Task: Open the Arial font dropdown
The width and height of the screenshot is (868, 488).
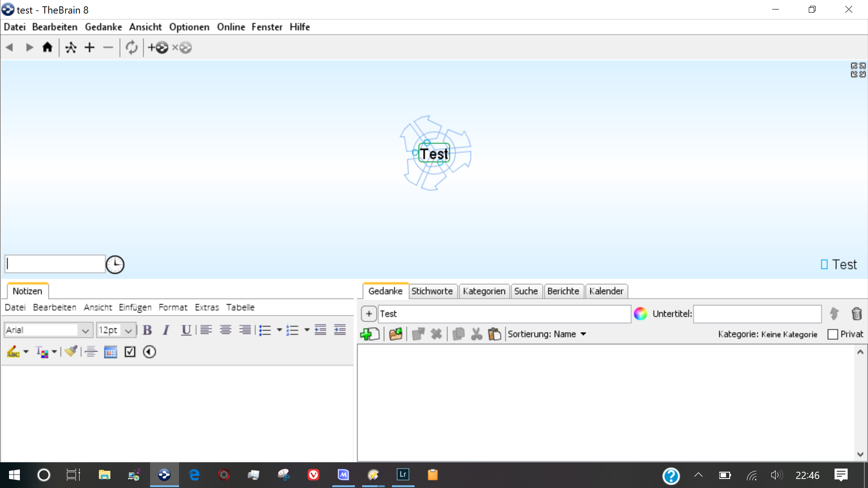Action: pyautogui.click(x=85, y=331)
